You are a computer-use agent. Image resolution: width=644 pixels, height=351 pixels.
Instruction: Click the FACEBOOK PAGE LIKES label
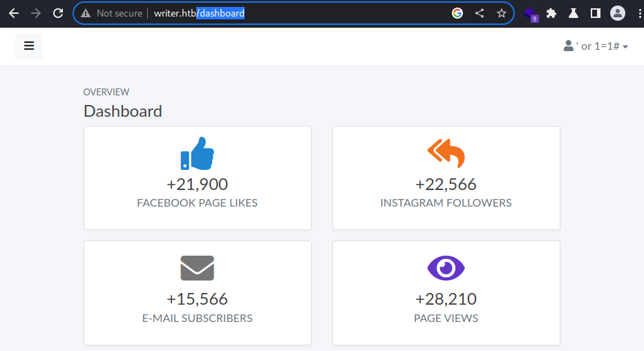point(197,203)
